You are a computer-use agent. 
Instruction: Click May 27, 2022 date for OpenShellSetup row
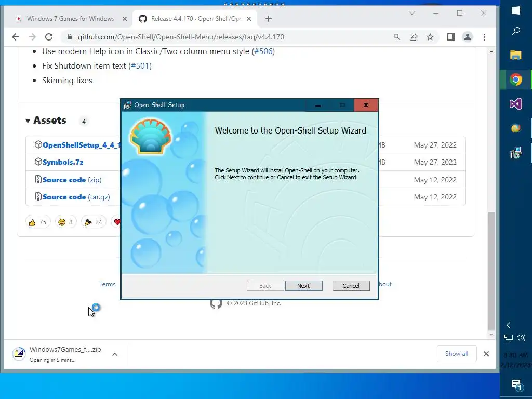tap(435, 145)
